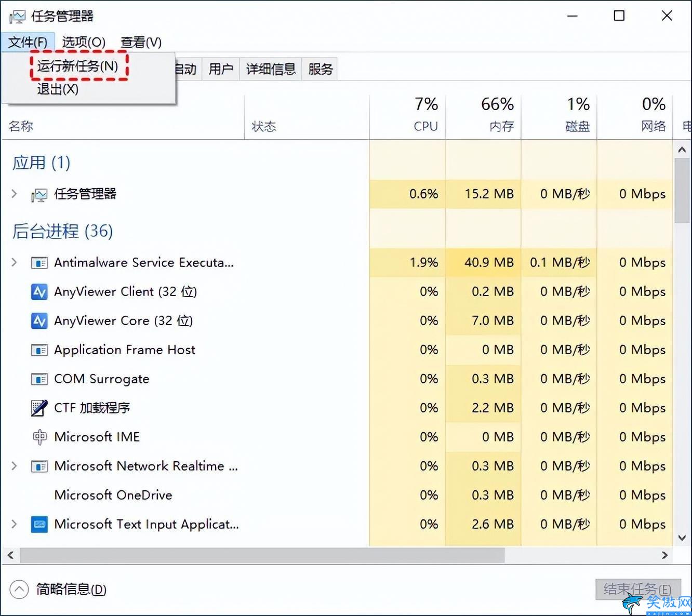
Task: Sort by the 网络 column header
Action: pyautogui.click(x=635, y=116)
